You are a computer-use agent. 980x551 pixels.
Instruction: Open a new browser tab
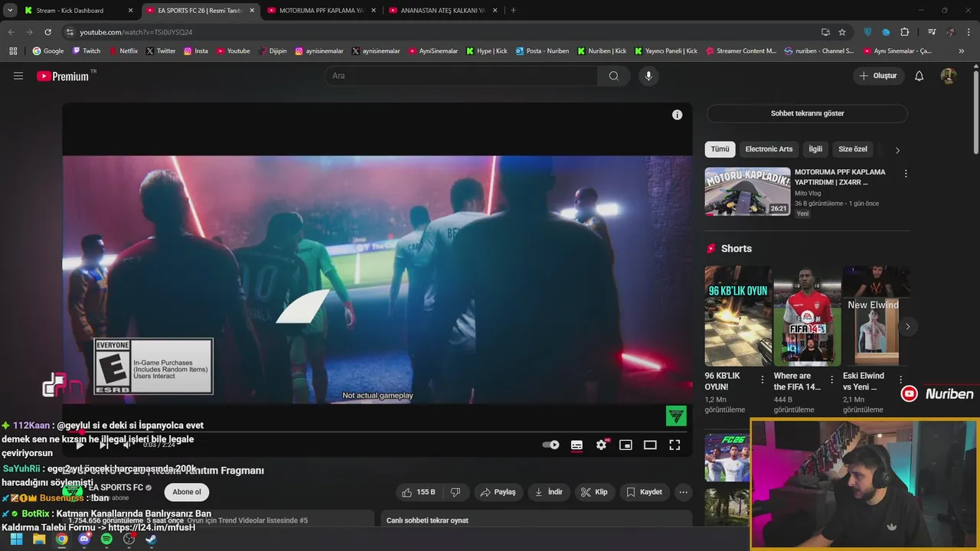click(513, 11)
